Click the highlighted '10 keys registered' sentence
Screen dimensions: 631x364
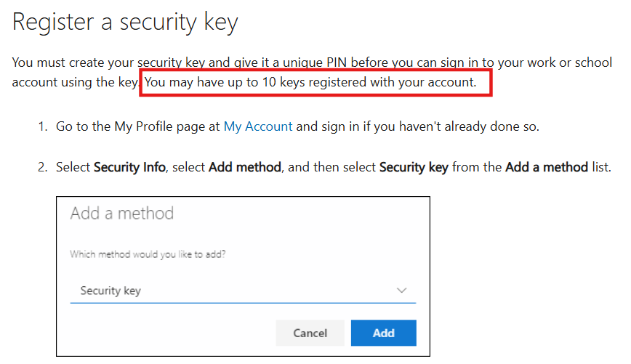(x=310, y=82)
